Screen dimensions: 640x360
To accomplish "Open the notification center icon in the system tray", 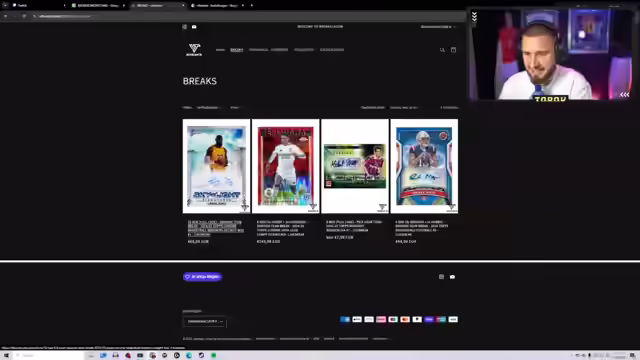I will (632, 356).
